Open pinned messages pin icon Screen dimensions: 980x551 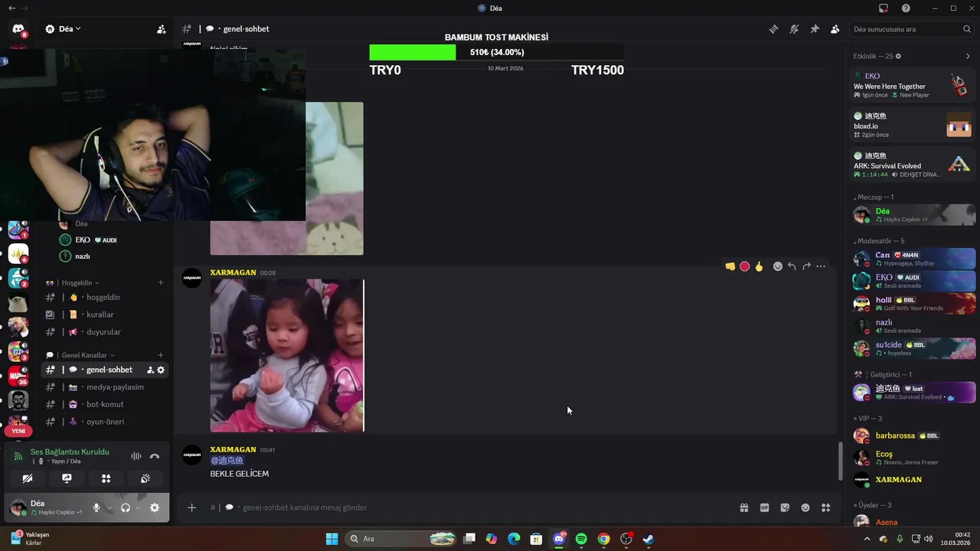point(815,29)
